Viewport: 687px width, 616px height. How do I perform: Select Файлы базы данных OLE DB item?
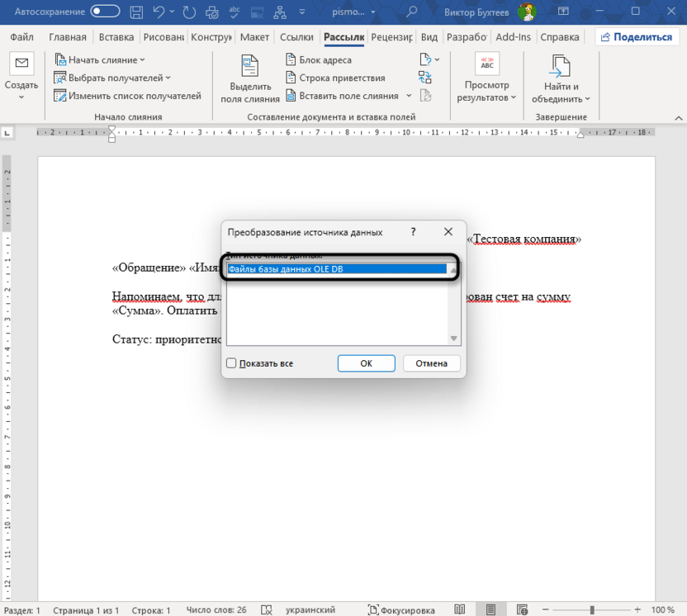pyautogui.click(x=337, y=269)
